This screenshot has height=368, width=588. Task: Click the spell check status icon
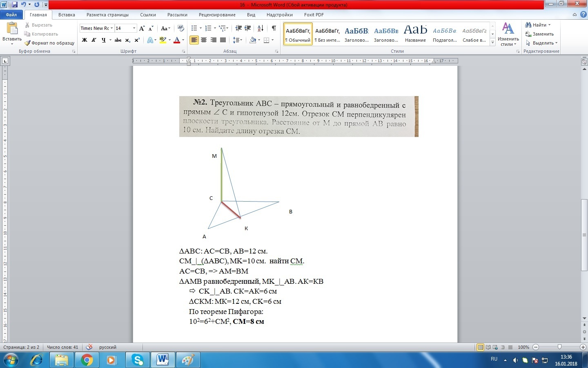coord(89,347)
